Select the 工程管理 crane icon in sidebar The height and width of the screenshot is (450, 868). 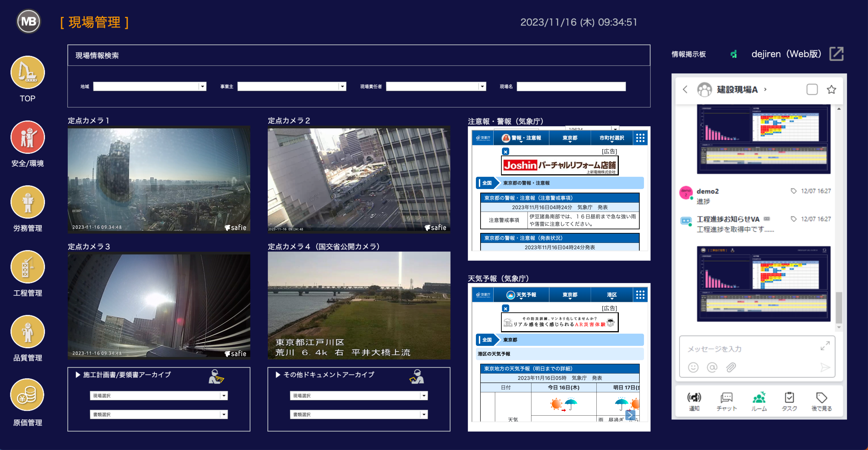click(x=28, y=266)
